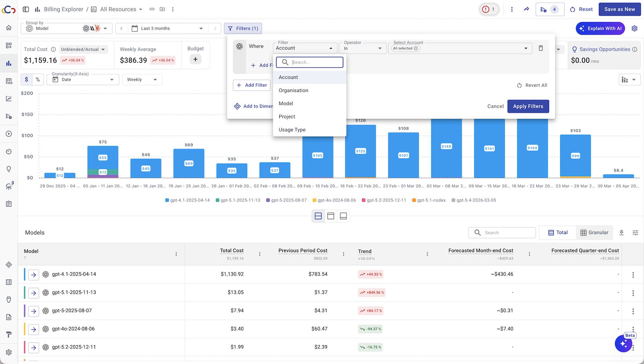Open the Group by Model dropdown
Viewport: 644px width, 364px height.
pyautogui.click(x=67, y=29)
